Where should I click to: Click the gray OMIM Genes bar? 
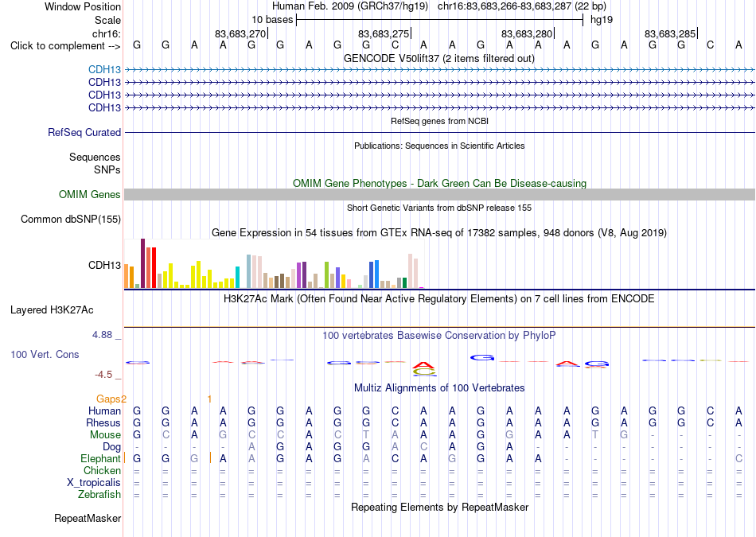(440, 194)
